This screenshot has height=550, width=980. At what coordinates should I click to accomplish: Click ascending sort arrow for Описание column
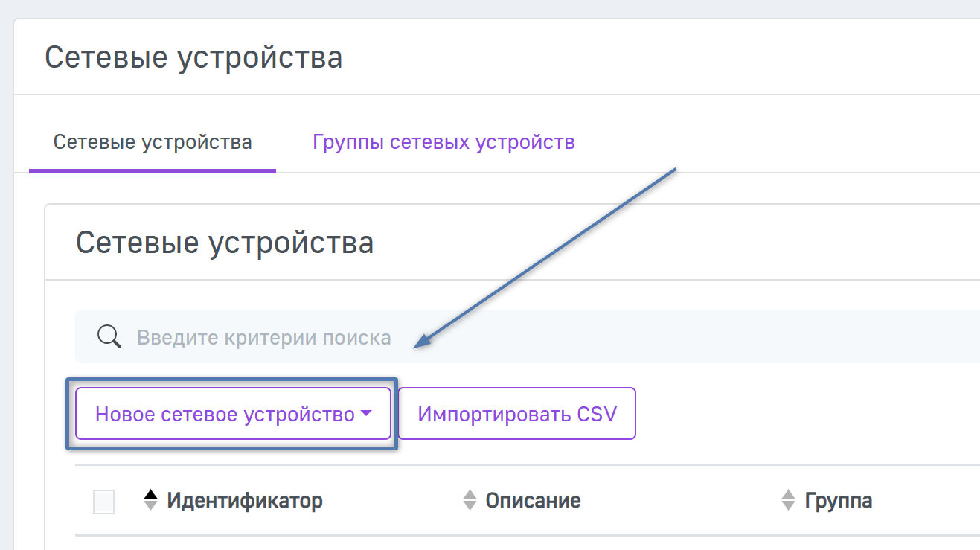pos(470,494)
